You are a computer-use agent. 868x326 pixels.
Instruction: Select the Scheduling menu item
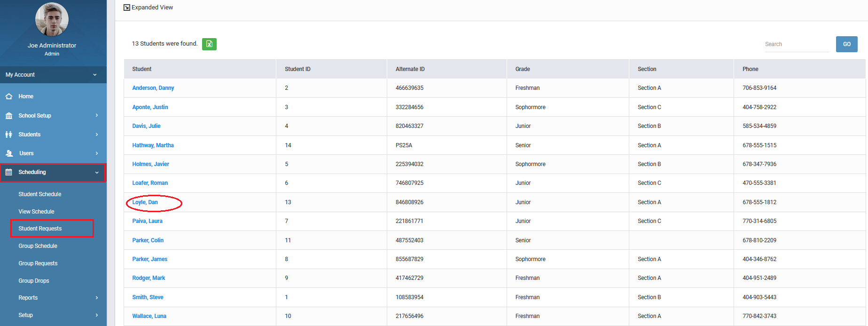32,172
